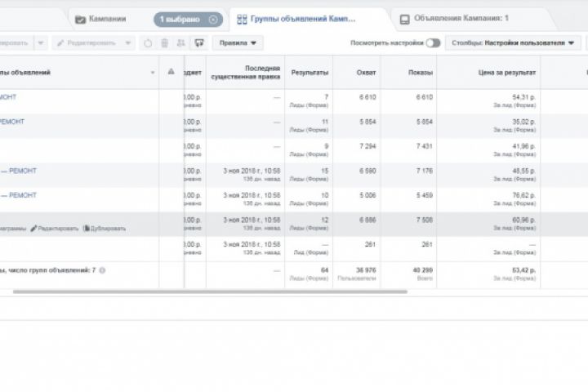Clear the '1 выбрано' selection x icon
Image resolution: width=588 pixels, height=392 pixels.
pyautogui.click(x=213, y=19)
